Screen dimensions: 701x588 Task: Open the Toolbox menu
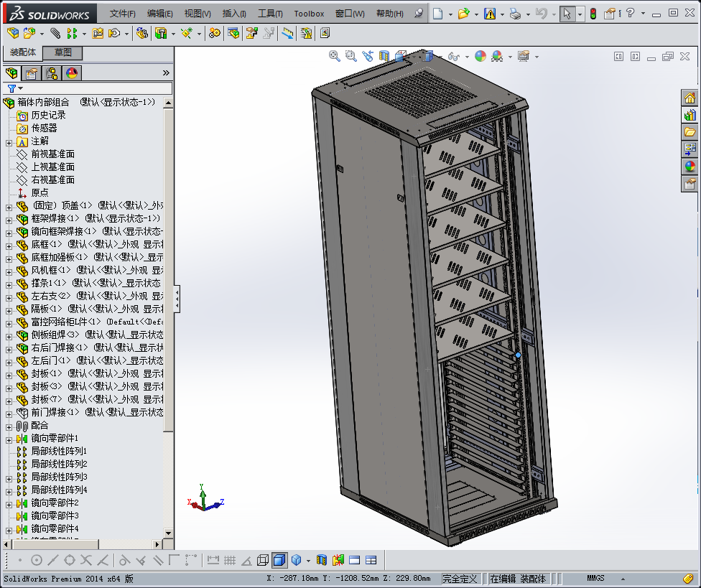tap(309, 14)
